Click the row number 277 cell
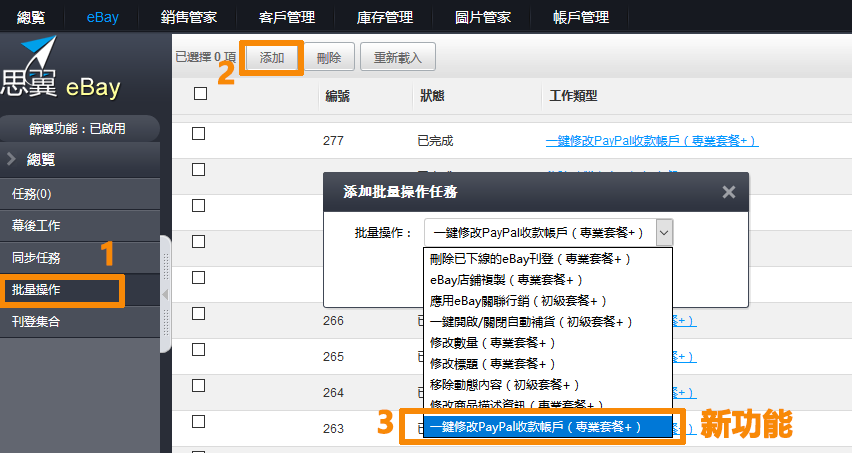852x453 pixels. (333, 141)
